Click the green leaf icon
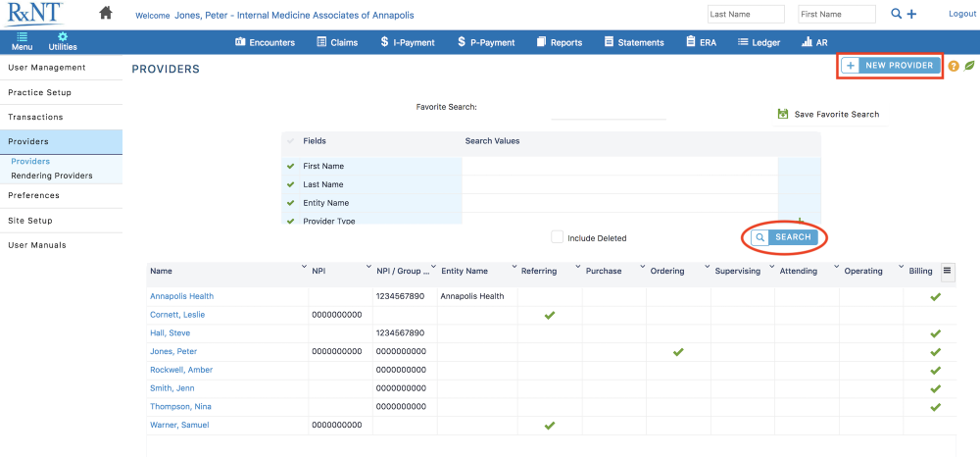 pyautogui.click(x=969, y=65)
